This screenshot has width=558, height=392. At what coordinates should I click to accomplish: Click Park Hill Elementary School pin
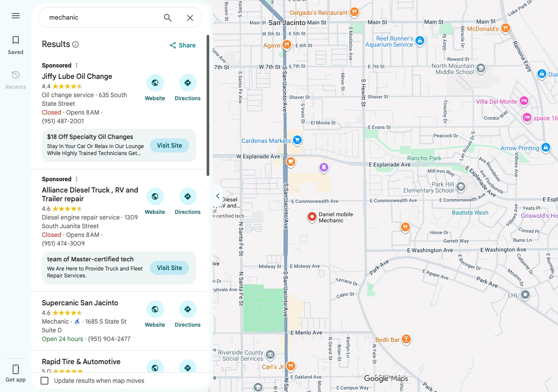click(x=460, y=187)
